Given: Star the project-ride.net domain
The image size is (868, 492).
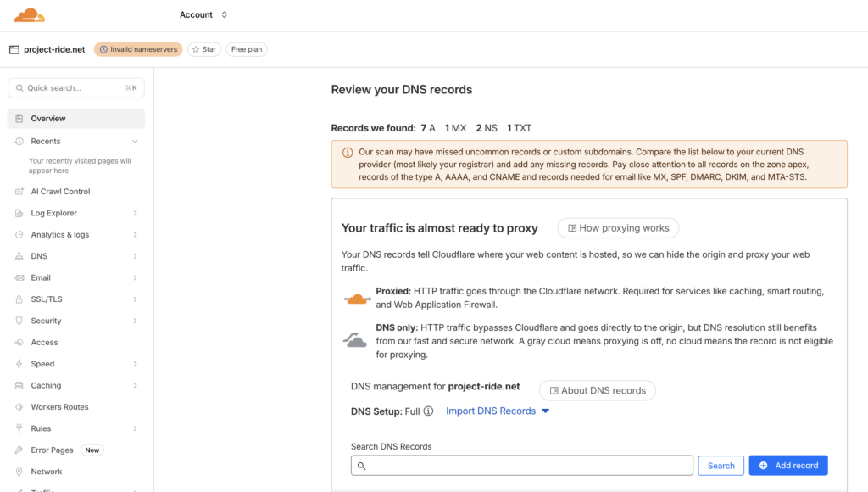Looking at the screenshot, I should (x=203, y=49).
